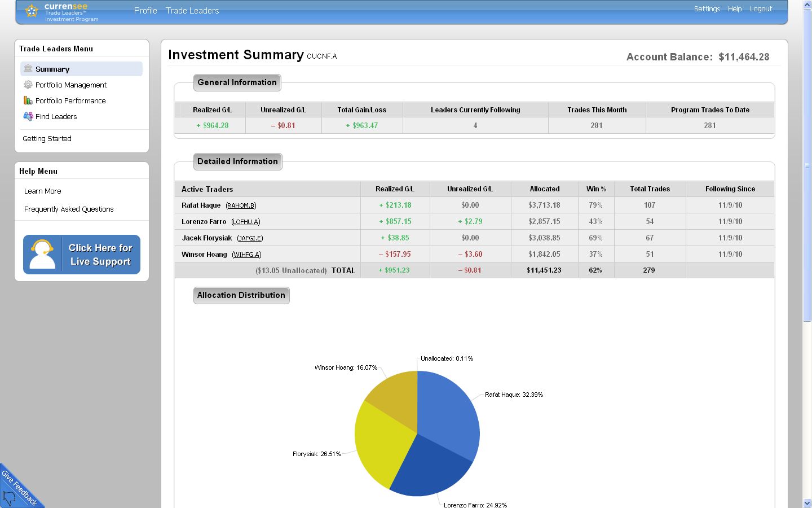This screenshot has height=508, width=812.
Task: Open the Find Leaders page
Action: (56, 116)
